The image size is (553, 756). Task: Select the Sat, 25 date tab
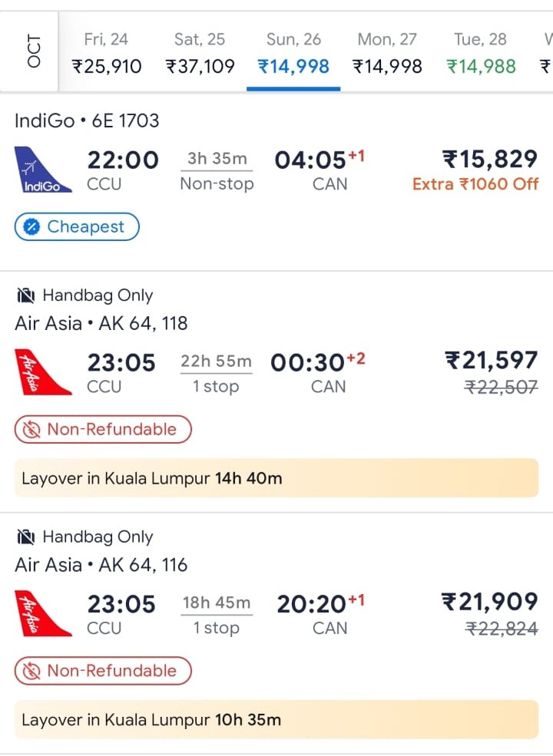tap(200, 53)
